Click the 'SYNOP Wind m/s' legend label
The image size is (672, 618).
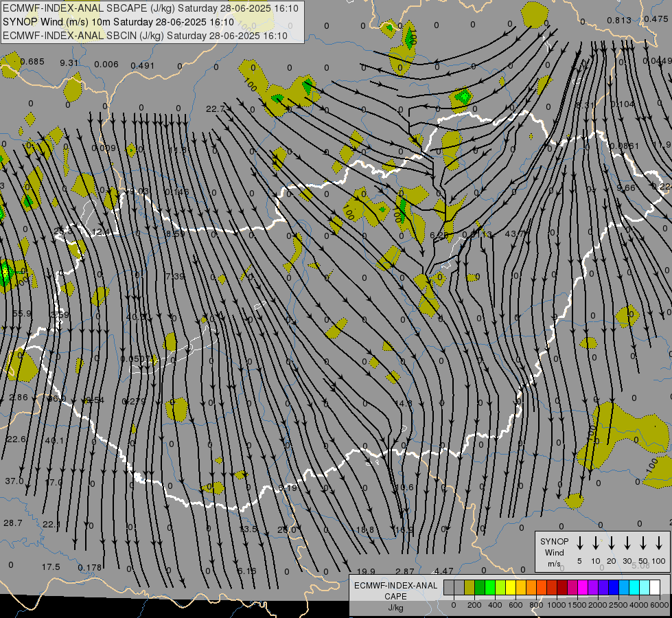(x=554, y=552)
